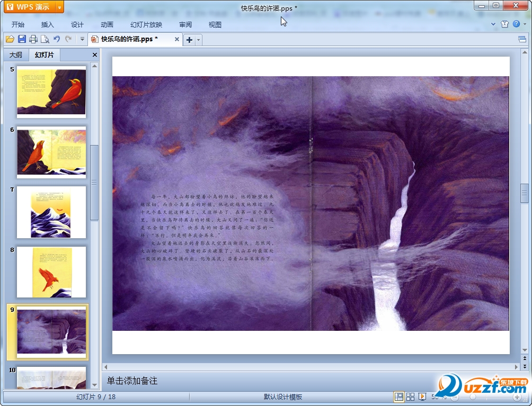This screenshot has height=406, width=532.
Task: Click the main slide image canvas
Action: pyautogui.click(x=311, y=203)
